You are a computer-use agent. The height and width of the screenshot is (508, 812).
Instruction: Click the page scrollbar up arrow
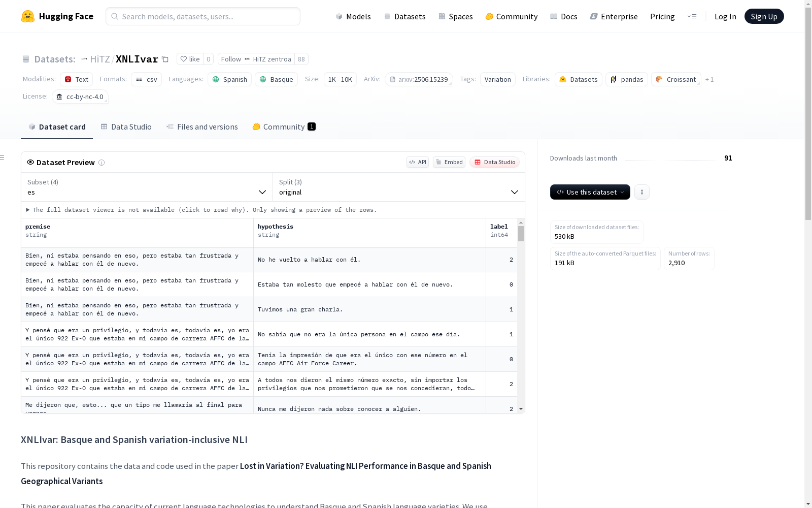click(808, 4)
